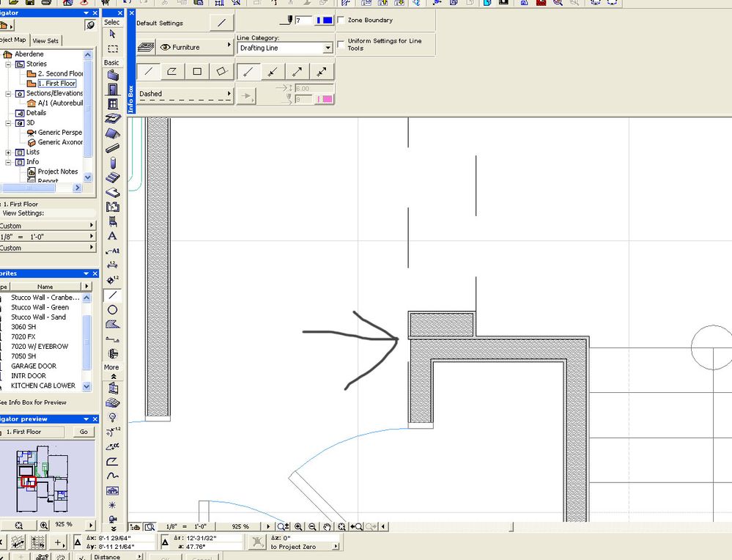Click the Name column header in Favorites
Screen dimensions: 732x560
(x=45, y=287)
